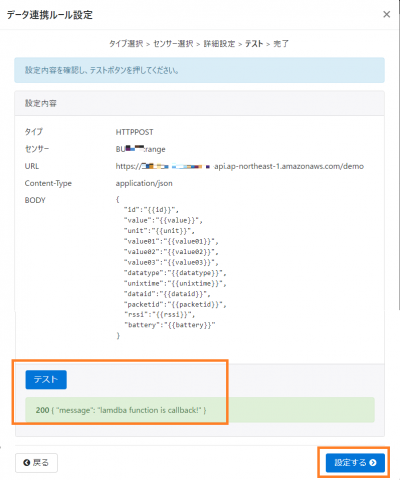
Task: Select the テスト breadcrumb step
Action: (x=254, y=44)
